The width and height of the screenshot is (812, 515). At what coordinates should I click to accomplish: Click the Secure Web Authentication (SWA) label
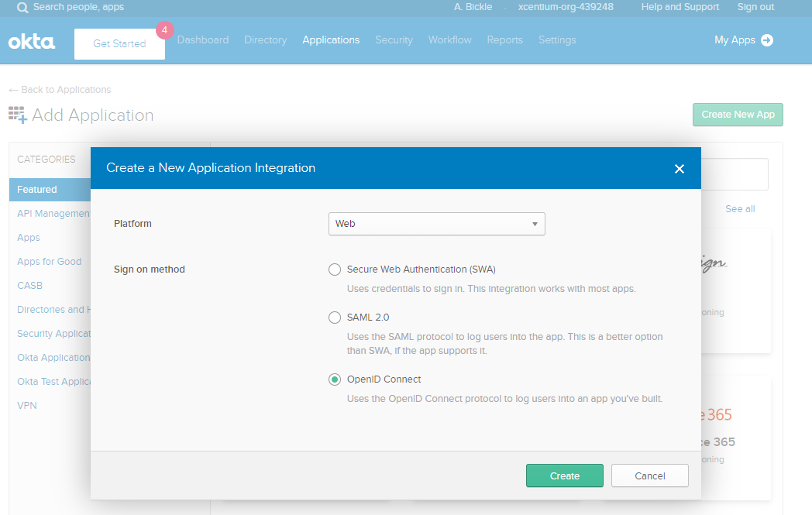(x=421, y=270)
